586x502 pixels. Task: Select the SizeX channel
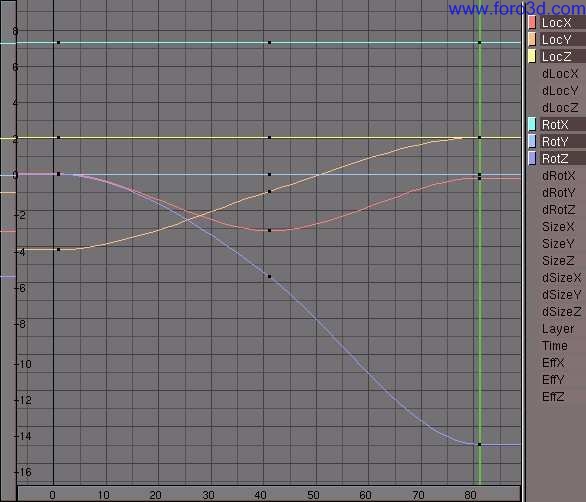[558, 227]
